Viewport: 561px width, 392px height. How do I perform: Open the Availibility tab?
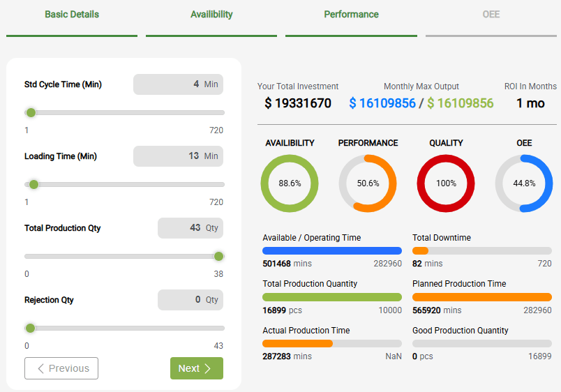coord(211,15)
